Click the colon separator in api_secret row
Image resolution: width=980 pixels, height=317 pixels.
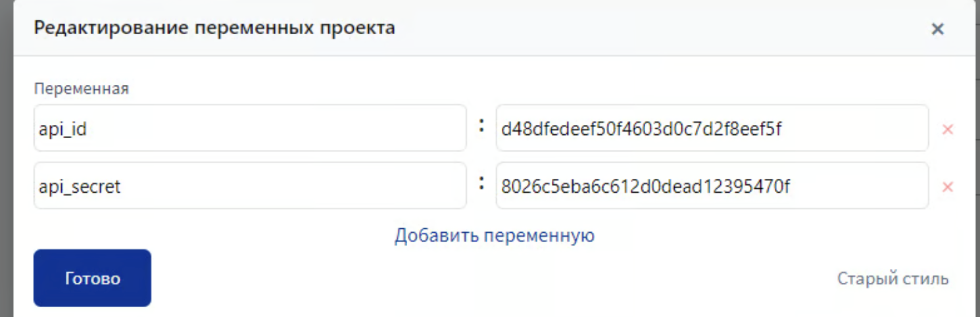481,183
